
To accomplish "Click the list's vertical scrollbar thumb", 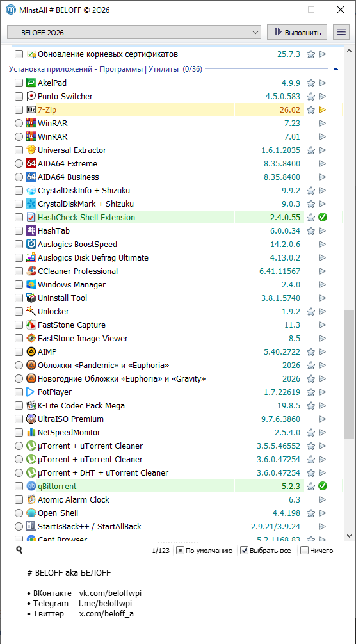I will click(x=348, y=375).
